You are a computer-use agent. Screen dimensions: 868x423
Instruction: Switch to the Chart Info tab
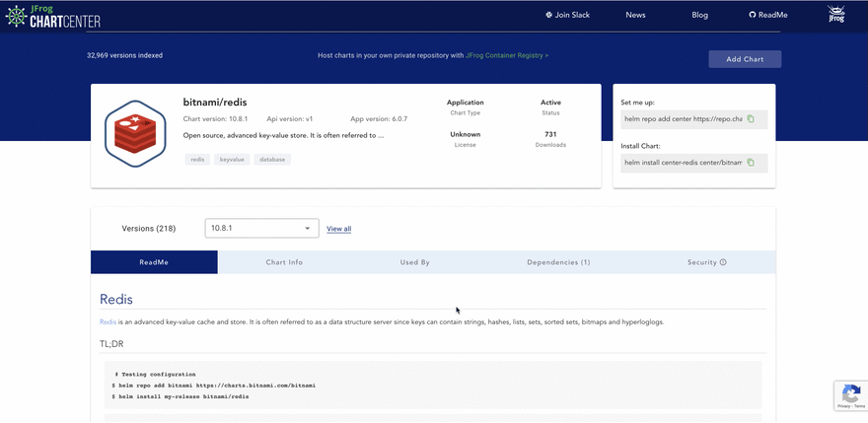(x=284, y=262)
